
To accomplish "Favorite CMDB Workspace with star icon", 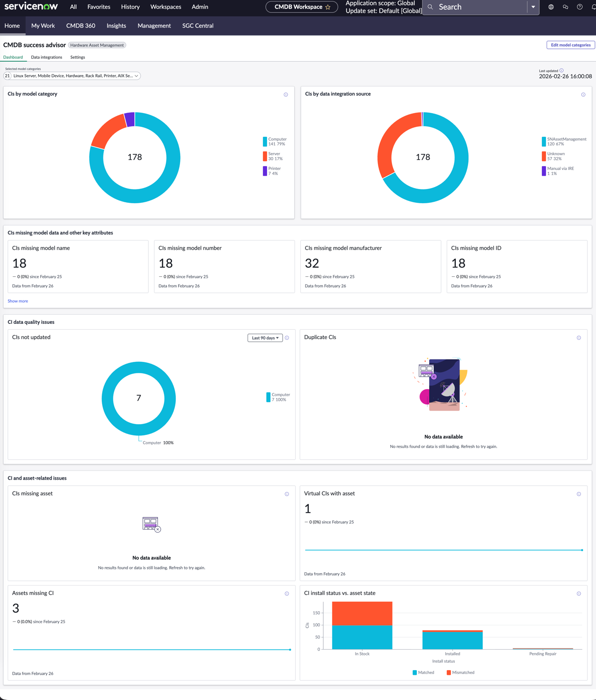I will click(328, 7).
